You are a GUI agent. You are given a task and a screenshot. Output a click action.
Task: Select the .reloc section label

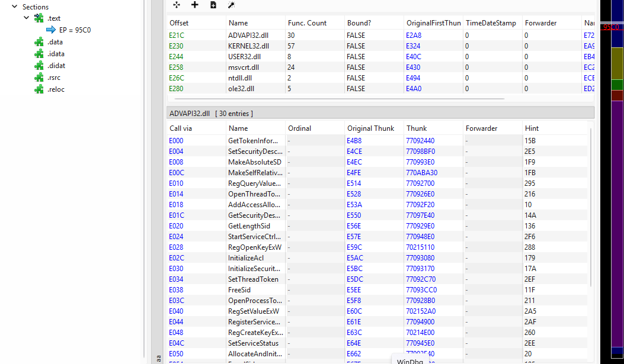point(56,89)
